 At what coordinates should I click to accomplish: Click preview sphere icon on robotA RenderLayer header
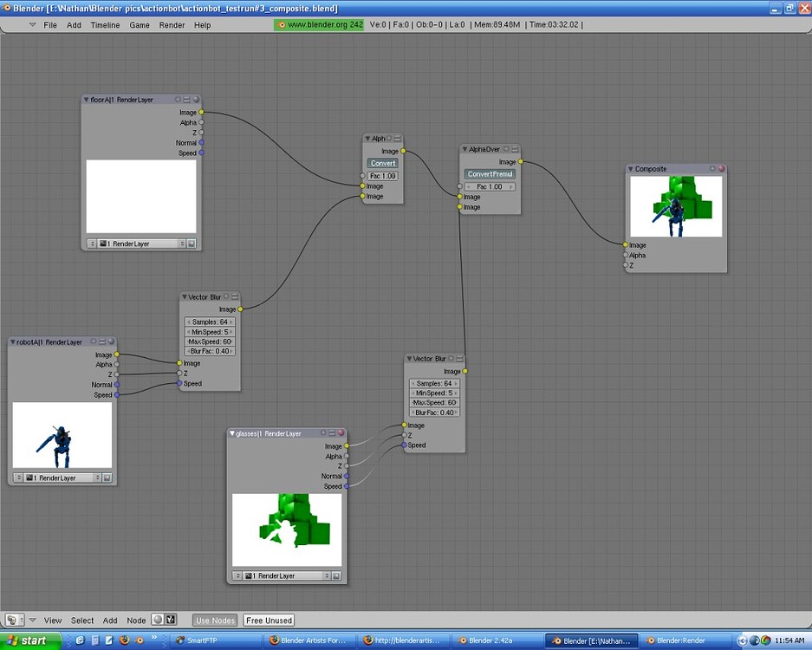pos(111,341)
